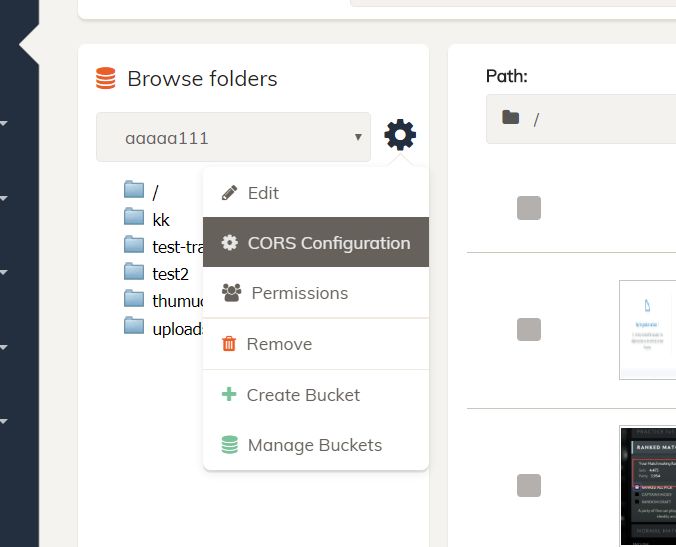Screen dimensions: 676x547
Task: Choose Permissions in the gear menu
Action: coord(299,293)
